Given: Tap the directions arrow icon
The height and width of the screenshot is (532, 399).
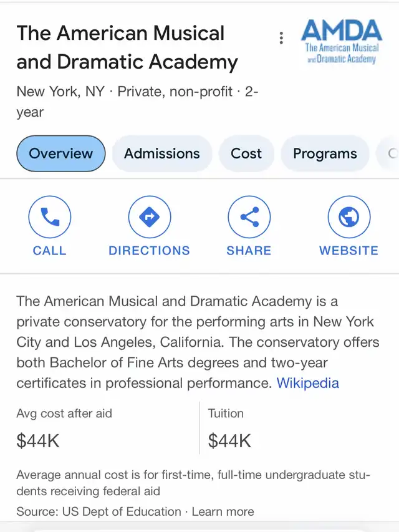Looking at the screenshot, I should pyautogui.click(x=150, y=217).
